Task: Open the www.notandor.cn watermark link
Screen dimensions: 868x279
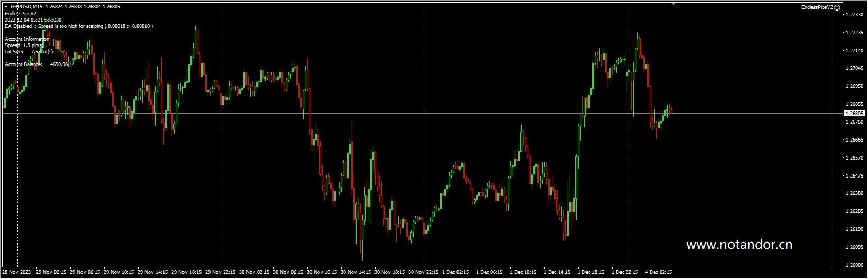Action: 738,245
